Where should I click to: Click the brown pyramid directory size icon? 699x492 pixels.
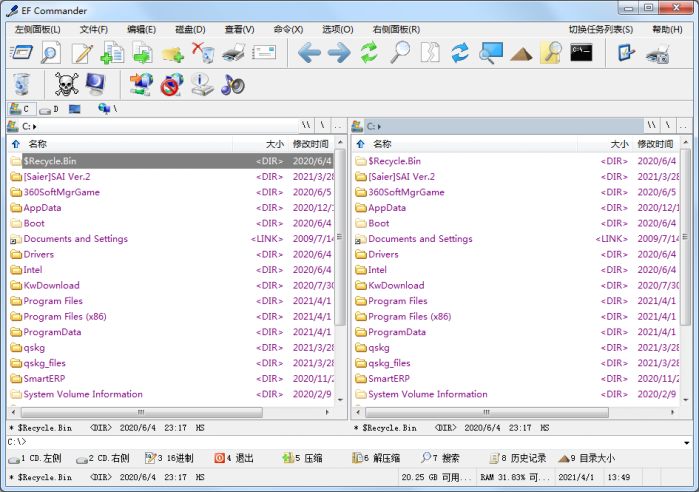[x=521, y=54]
